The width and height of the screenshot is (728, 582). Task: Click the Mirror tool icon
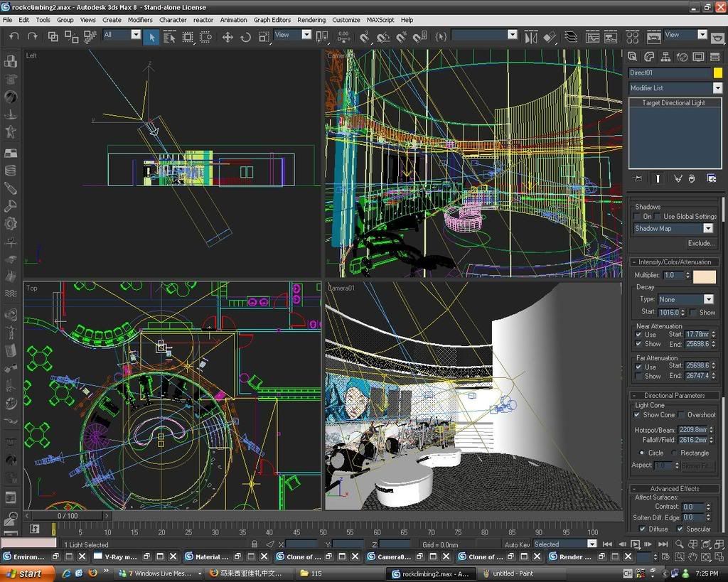[531, 36]
